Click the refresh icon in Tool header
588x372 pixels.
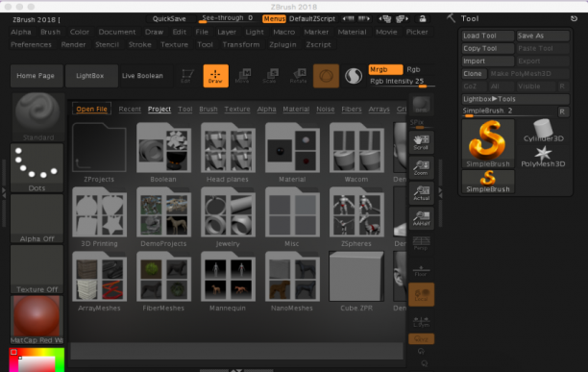coord(574,18)
